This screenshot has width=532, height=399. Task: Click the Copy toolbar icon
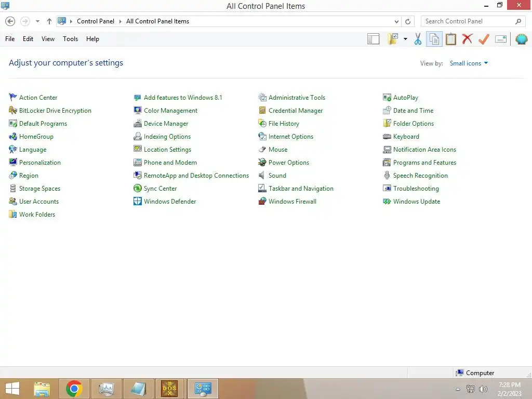click(434, 39)
